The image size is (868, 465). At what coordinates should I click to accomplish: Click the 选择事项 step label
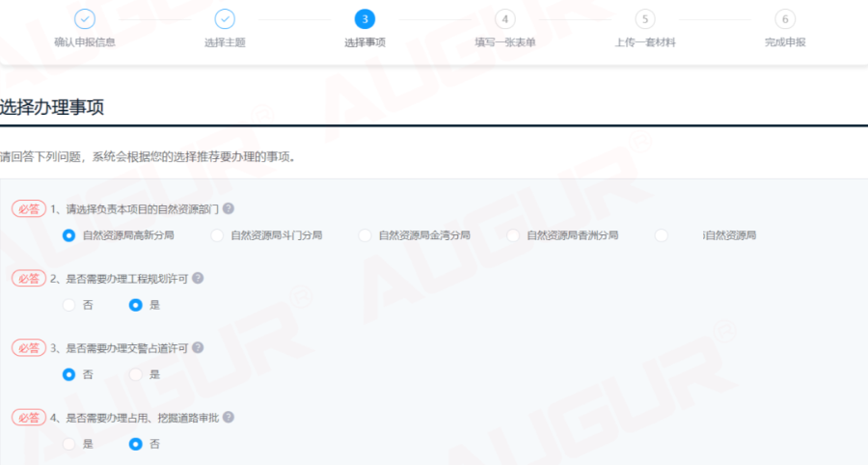tap(365, 42)
